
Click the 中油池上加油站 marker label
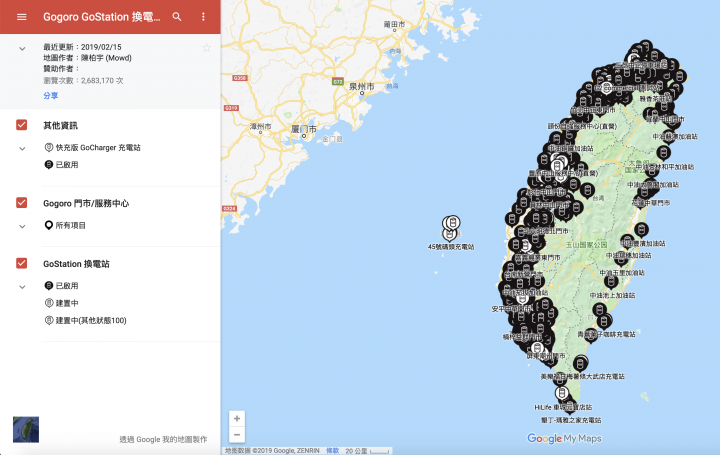[x=612, y=296]
